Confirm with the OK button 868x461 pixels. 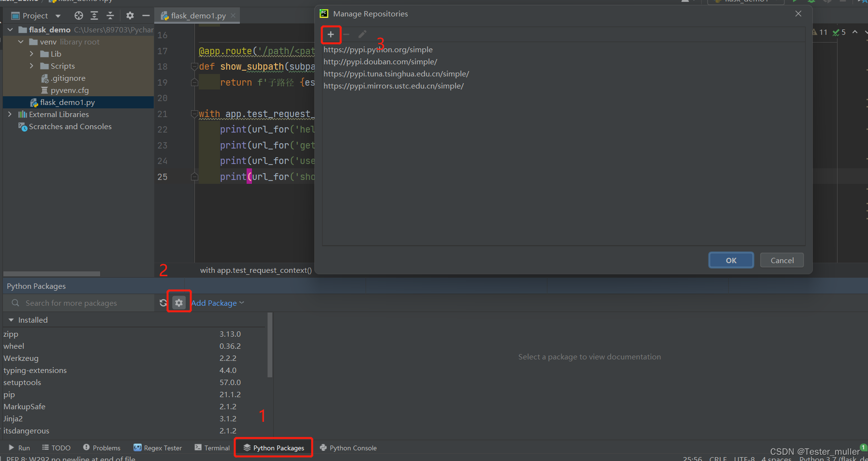731,260
